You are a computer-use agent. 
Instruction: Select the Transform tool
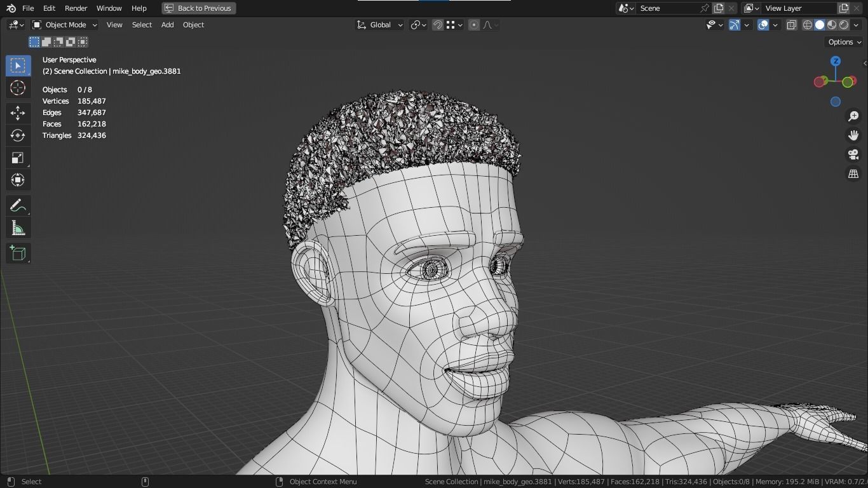click(x=18, y=180)
